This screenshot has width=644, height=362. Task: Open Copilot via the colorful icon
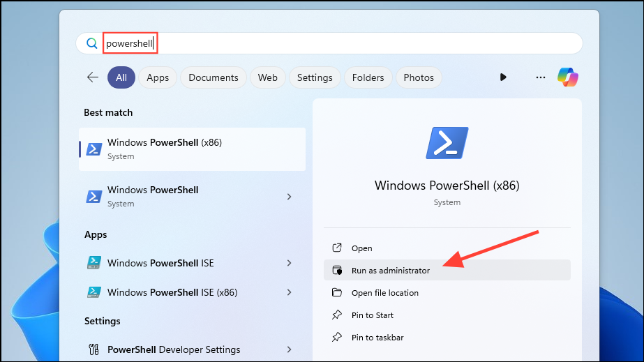pos(568,77)
